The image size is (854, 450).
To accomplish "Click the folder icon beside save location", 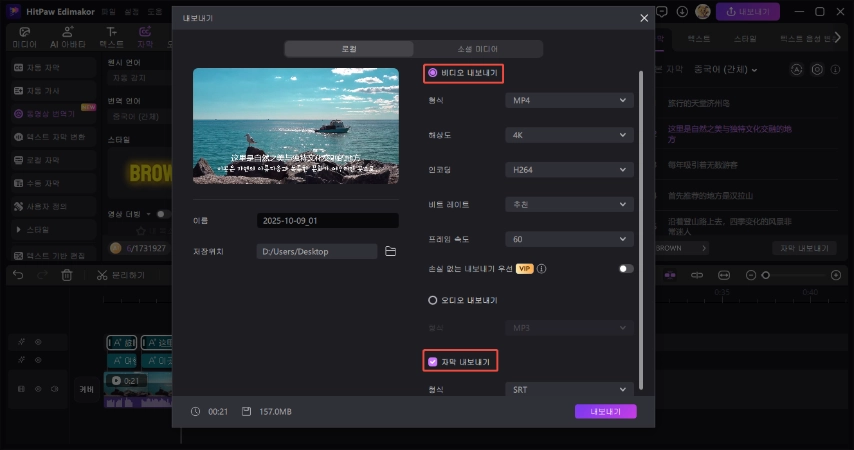I will (x=391, y=251).
